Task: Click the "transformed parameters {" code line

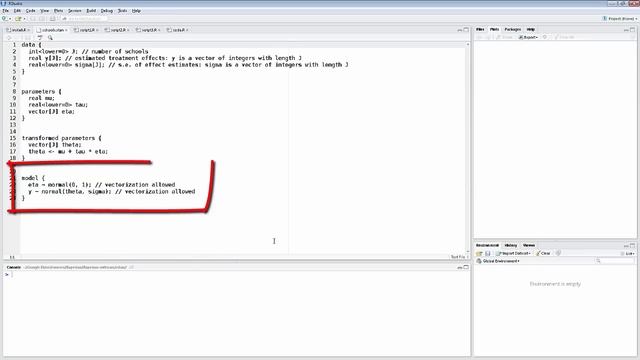Action: coord(62,138)
